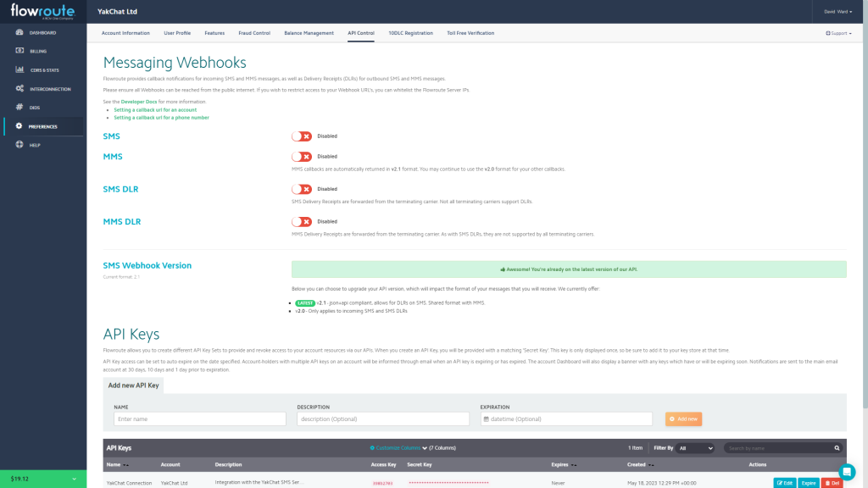Enable the SMS DLR webhook switch
The width and height of the screenshot is (868, 488).
point(302,189)
